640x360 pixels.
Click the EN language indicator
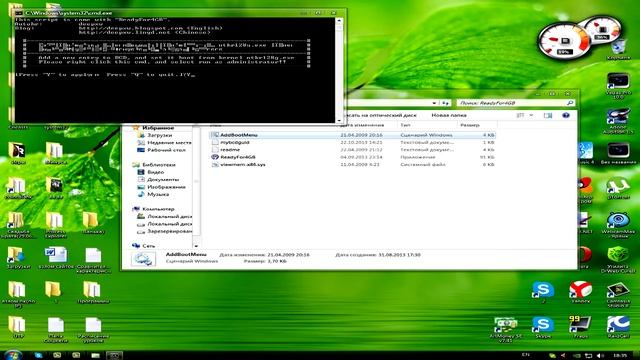[526, 355]
